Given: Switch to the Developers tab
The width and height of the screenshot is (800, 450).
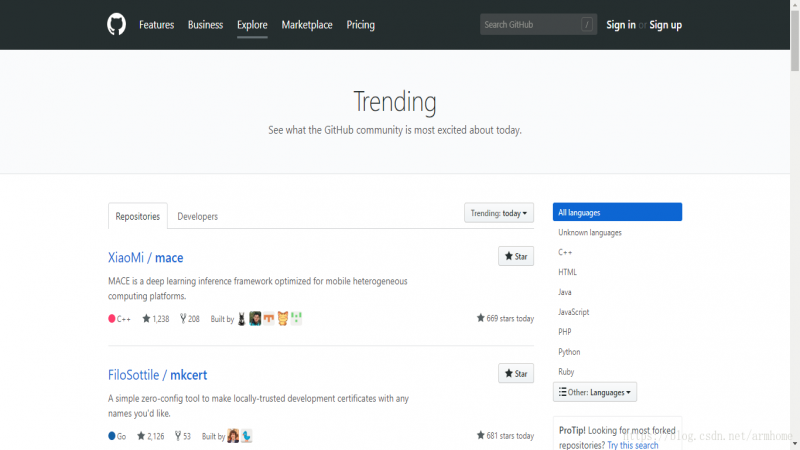Looking at the screenshot, I should (197, 216).
